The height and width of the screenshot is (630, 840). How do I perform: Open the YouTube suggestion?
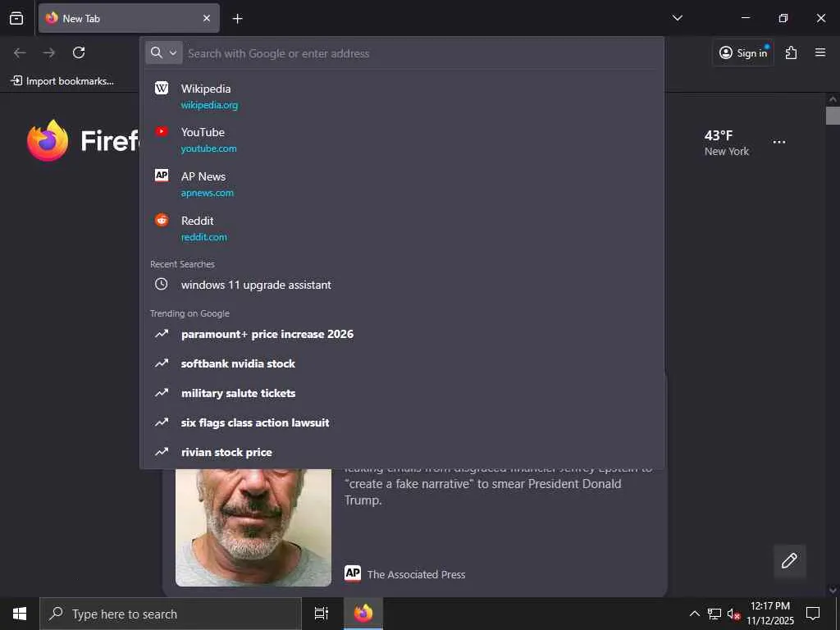(x=402, y=139)
